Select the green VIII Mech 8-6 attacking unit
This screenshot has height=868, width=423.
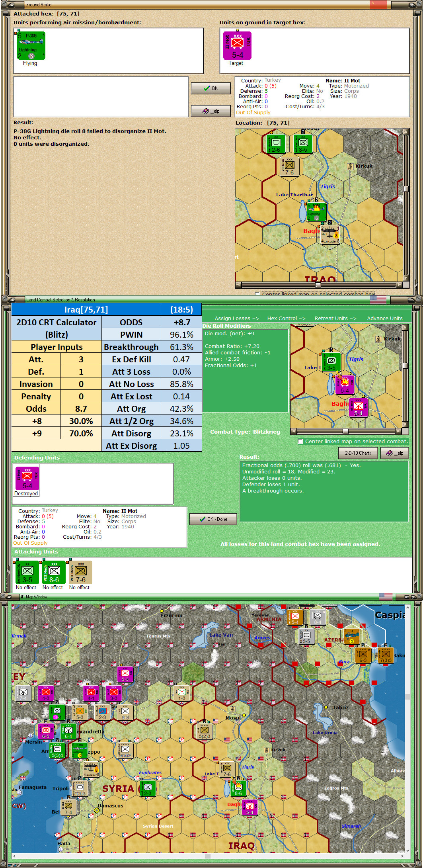point(54,572)
